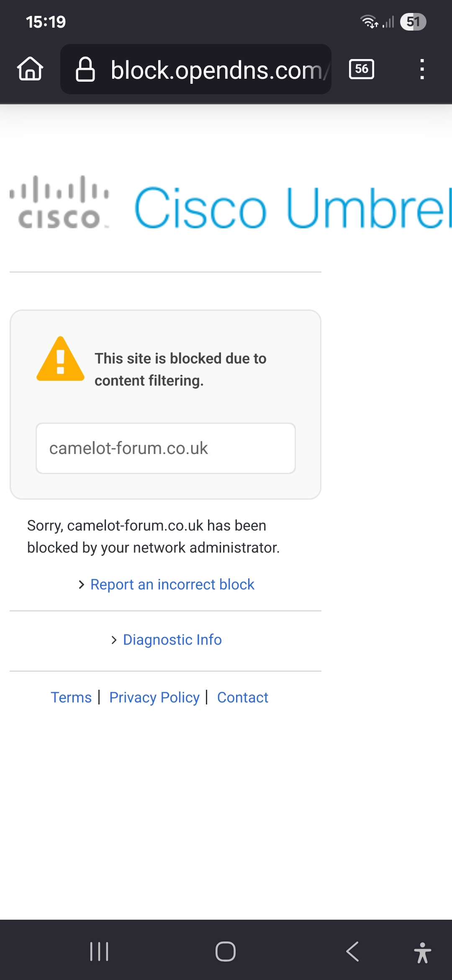Open the Privacy Policy link
This screenshot has height=980, width=452.
pos(154,697)
